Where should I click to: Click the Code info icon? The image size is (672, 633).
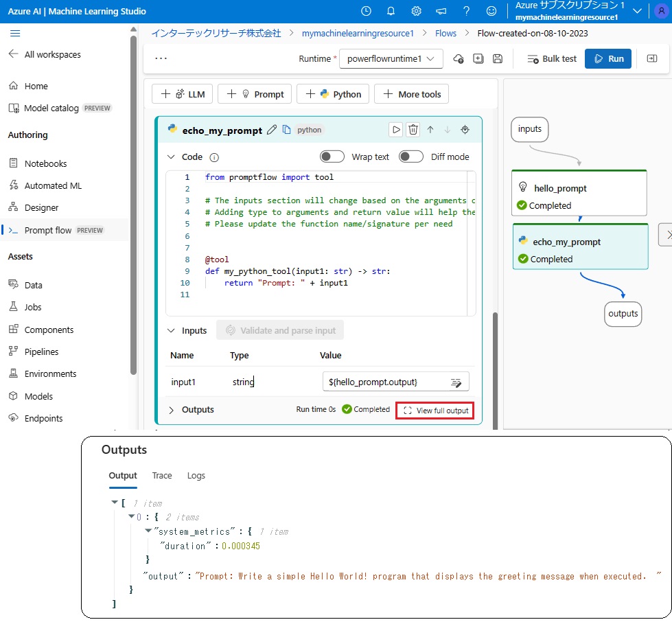click(214, 157)
